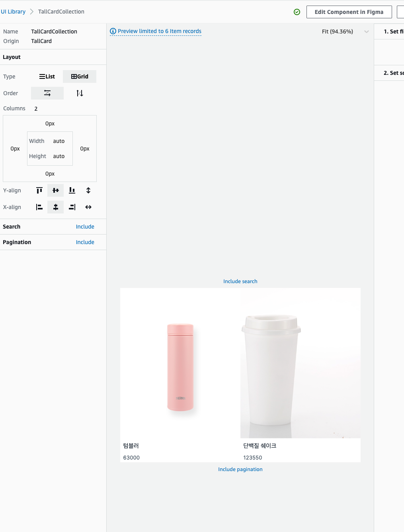This screenshot has height=532, width=404.
Task: Click Include pagination in preview
Action: click(240, 469)
